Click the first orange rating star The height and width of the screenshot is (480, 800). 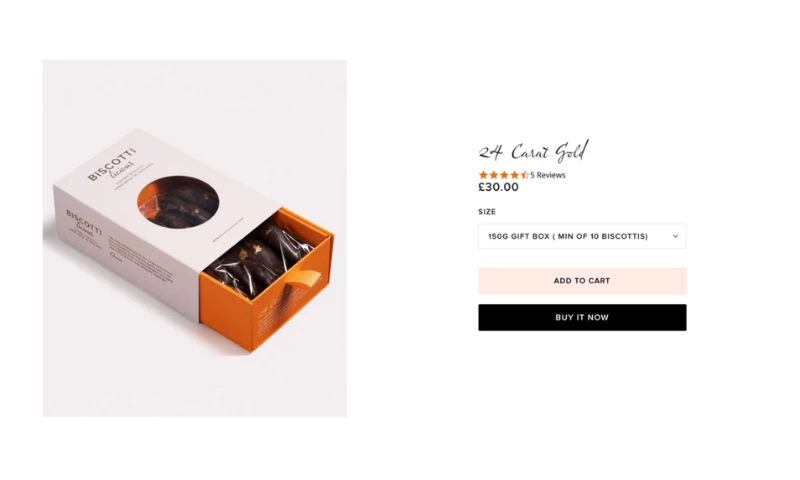[483, 175]
